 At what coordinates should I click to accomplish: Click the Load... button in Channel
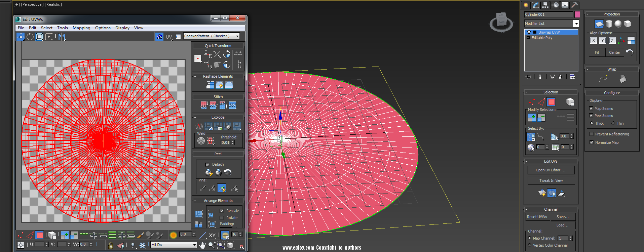(x=562, y=225)
